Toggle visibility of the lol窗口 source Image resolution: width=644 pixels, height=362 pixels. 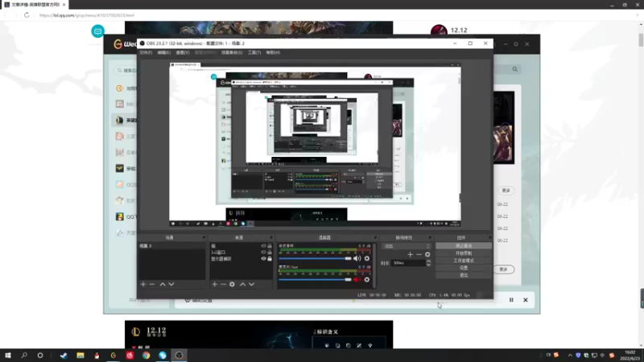pyautogui.click(x=263, y=253)
